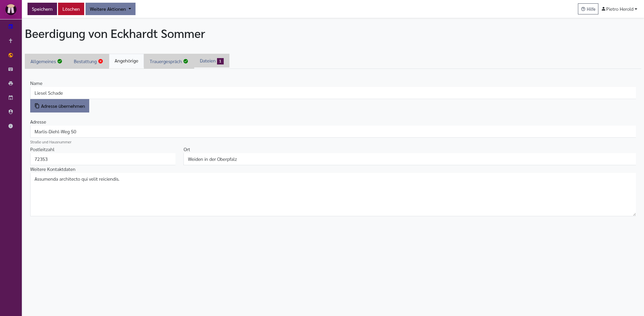Grab the textarea resize handle corner
Viewport: 644px width, 316px height.
coord(634,214)
